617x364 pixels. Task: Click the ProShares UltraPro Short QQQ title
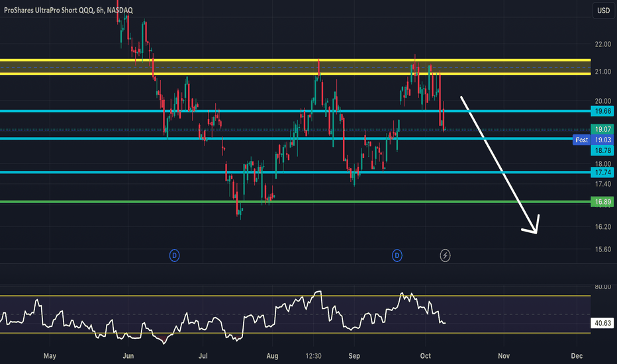pos(68,10)
